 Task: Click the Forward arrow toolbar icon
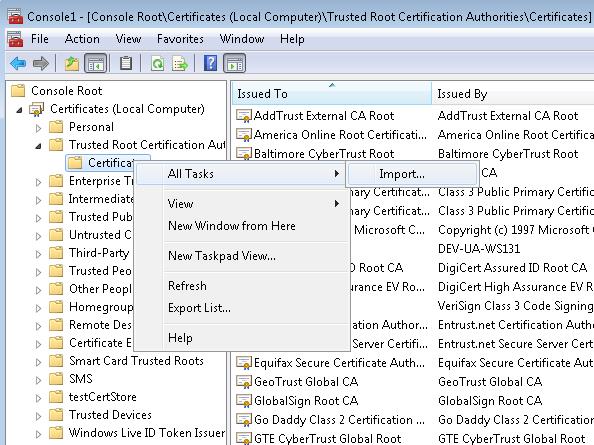[41, 63]
